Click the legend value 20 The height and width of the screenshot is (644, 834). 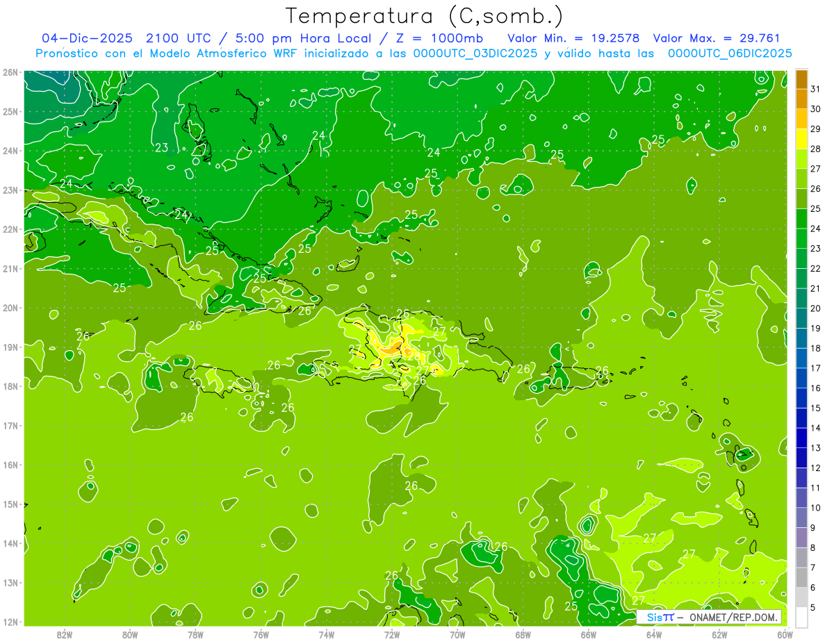coord(816,308)
